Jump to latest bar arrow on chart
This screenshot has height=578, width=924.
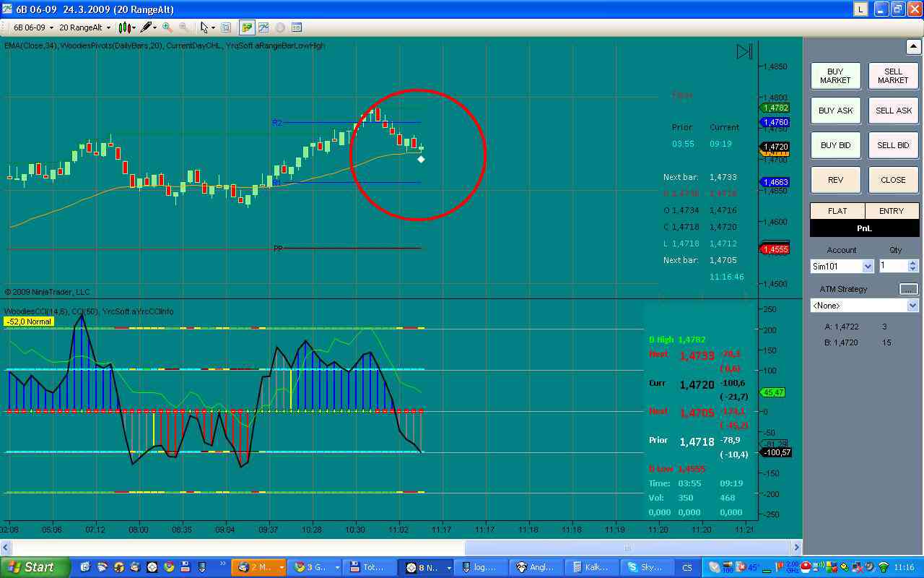[744, 52]
